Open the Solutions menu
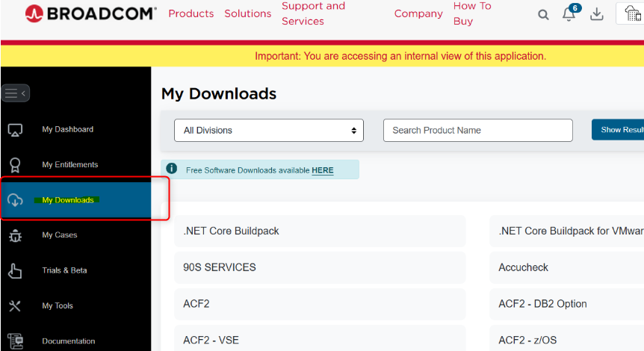Image resolution: width=644 pixels, height=351 pixels. click(x=247, y=13)
